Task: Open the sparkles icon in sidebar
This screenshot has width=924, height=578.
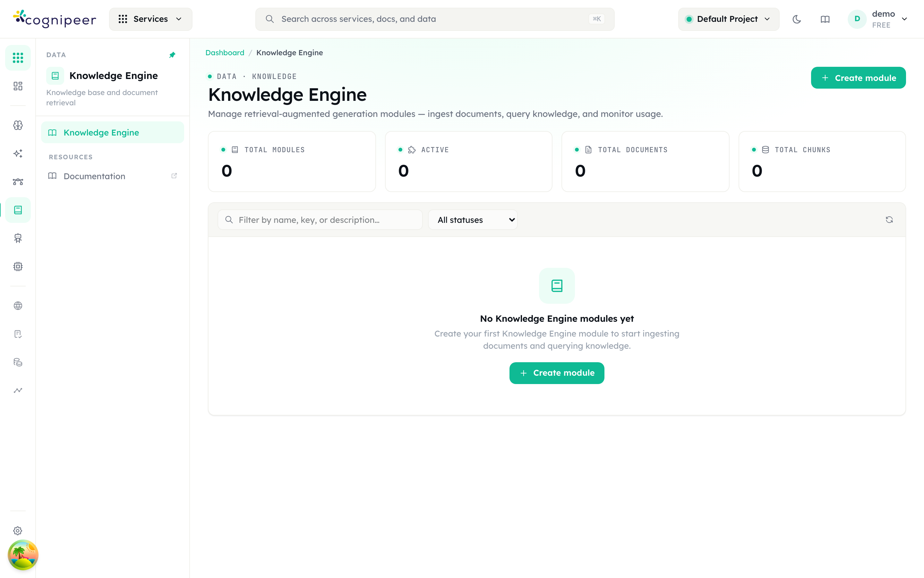Action: pyautogui.click(x=18, y=154)
